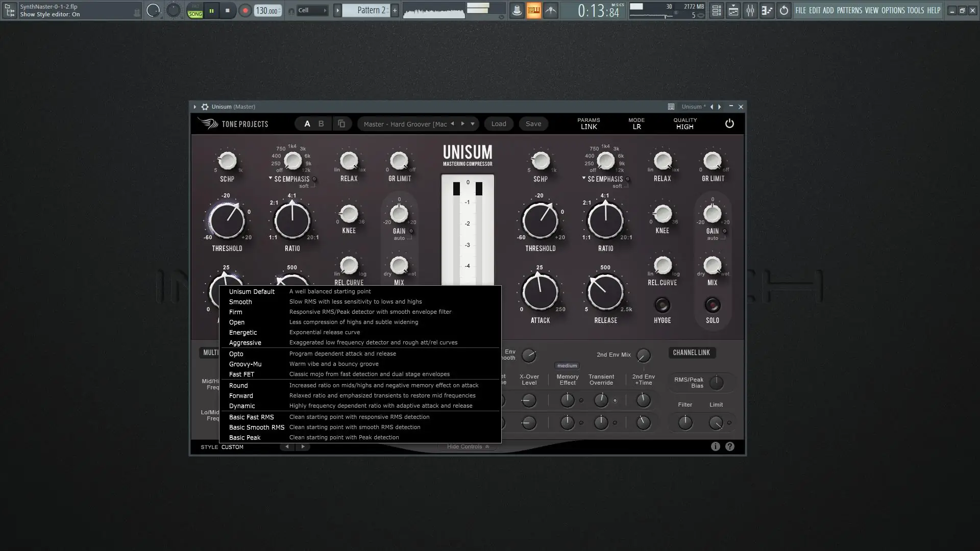
Task: Toggle the SOLO button
Action: click(x=712, y=305)
